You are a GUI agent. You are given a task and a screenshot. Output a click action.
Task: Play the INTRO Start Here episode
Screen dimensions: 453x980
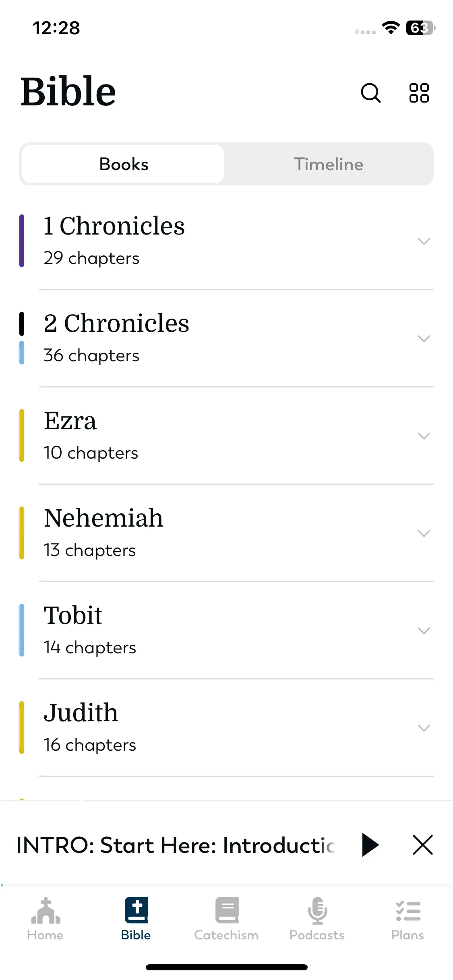tap(370, 845)
